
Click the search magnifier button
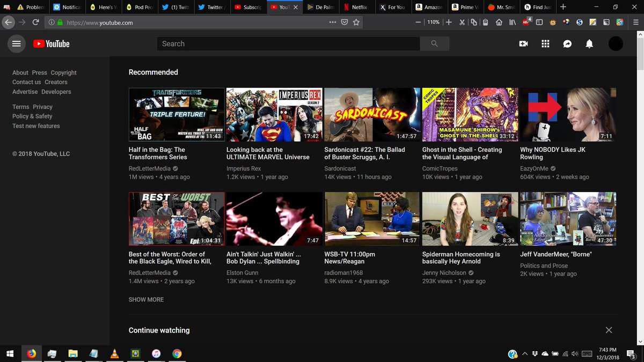pos(434,44)
